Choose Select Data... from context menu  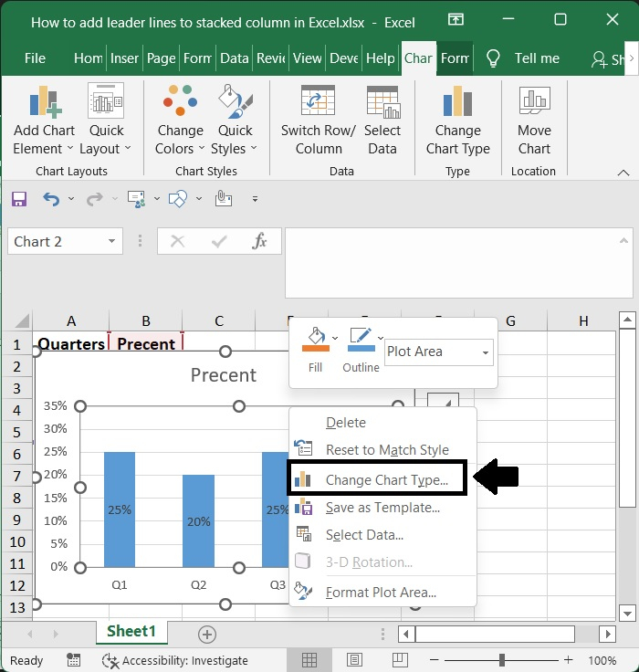[382, 535]
